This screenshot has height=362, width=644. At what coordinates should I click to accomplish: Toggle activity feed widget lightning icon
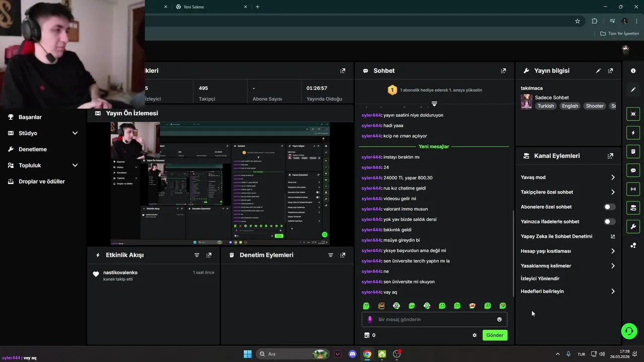[x=633, y=133]
